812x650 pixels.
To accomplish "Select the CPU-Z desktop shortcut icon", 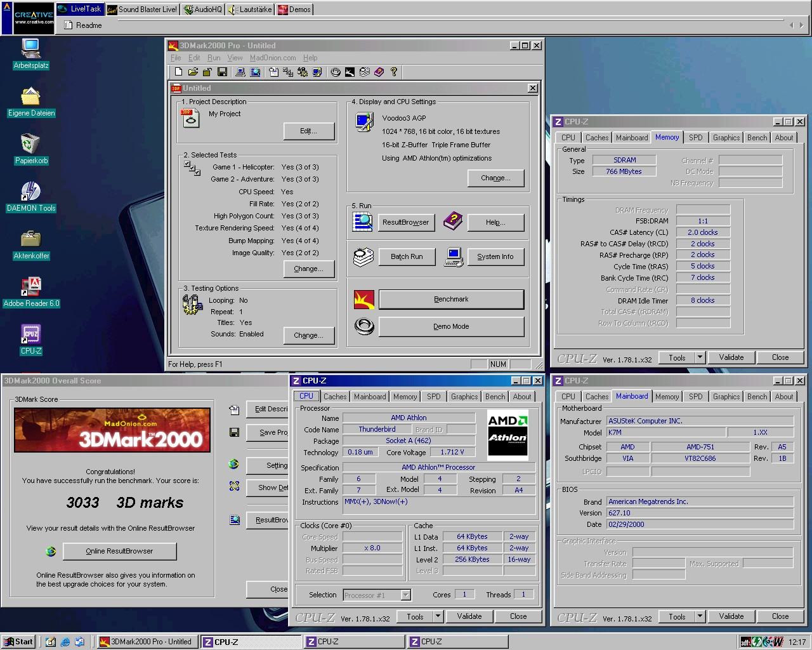I will 31,339.
